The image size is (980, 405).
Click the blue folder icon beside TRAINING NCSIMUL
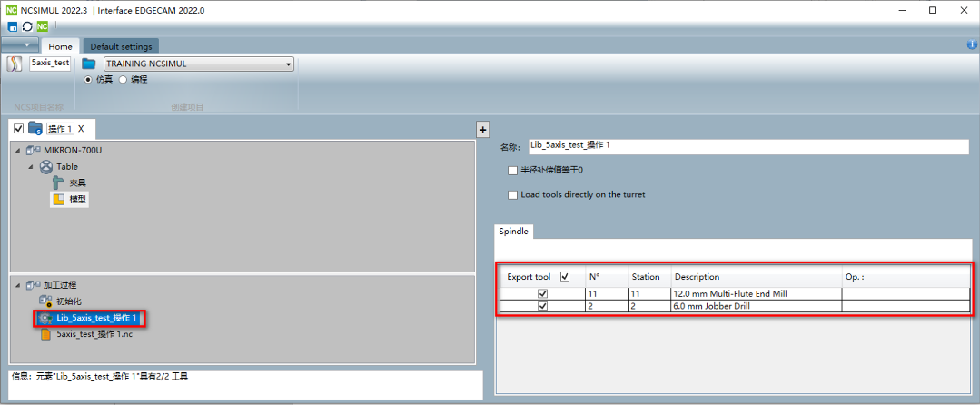click(89, 64)
